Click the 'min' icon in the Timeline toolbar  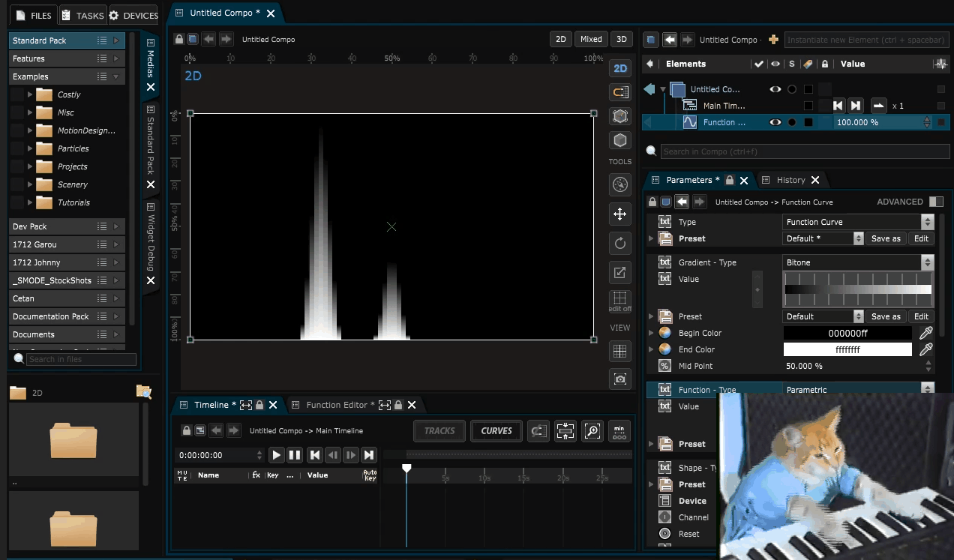[619, 431]
